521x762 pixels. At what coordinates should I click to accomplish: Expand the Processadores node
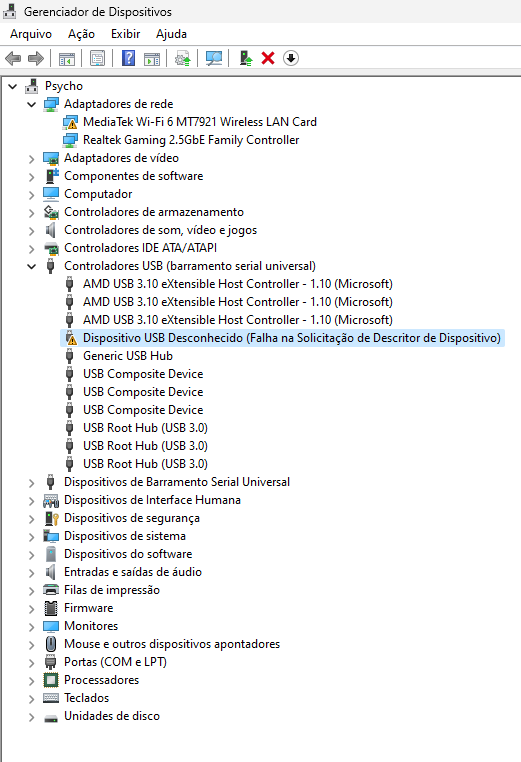(32, 680)
